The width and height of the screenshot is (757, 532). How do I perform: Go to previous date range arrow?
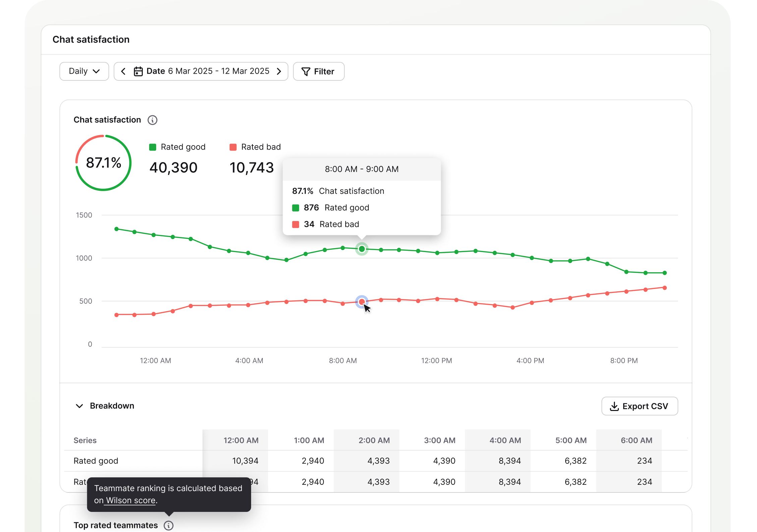click(123, 71)
